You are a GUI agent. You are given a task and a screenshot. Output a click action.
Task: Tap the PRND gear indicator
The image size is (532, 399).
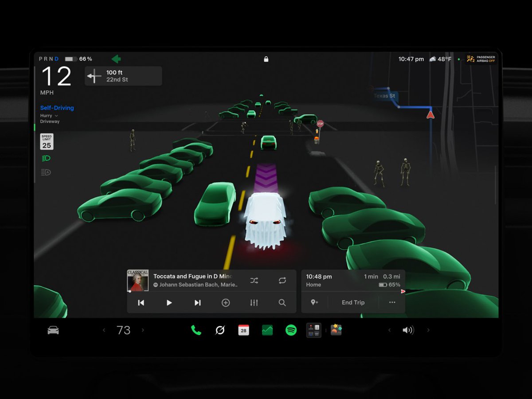tap(49, 59)
